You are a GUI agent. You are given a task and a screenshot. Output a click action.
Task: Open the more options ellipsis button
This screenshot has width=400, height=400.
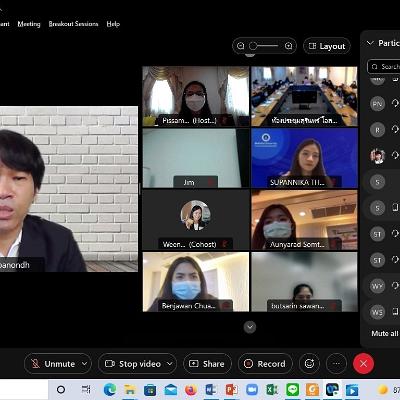[336, 364]
